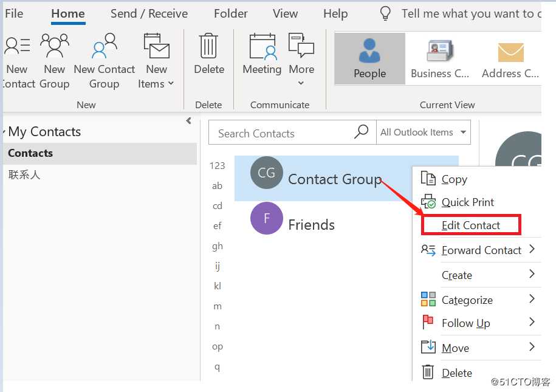Image resolution: width=556 pixels, height=392 pixels.
Task: Jump to 123 index
Action: 217,166
